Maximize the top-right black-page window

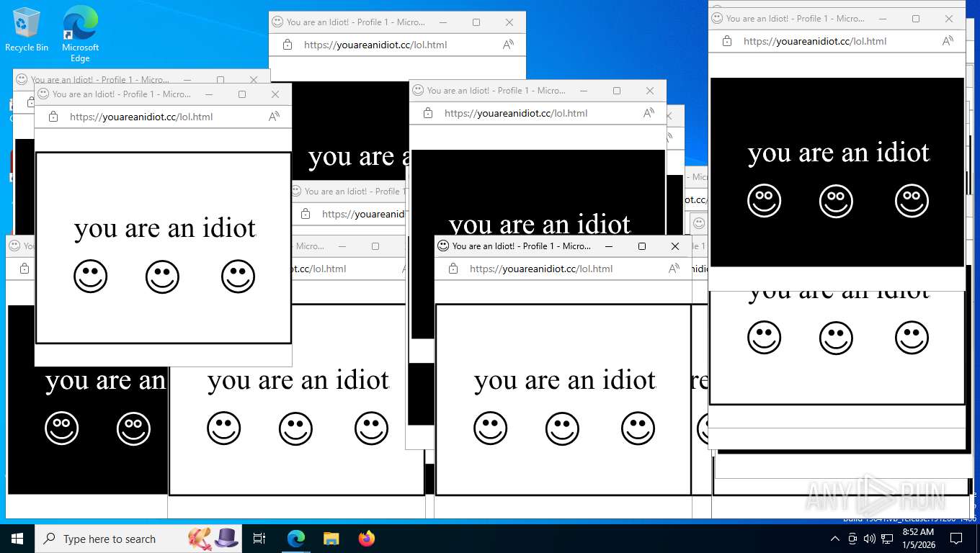[x=916, y=19]
